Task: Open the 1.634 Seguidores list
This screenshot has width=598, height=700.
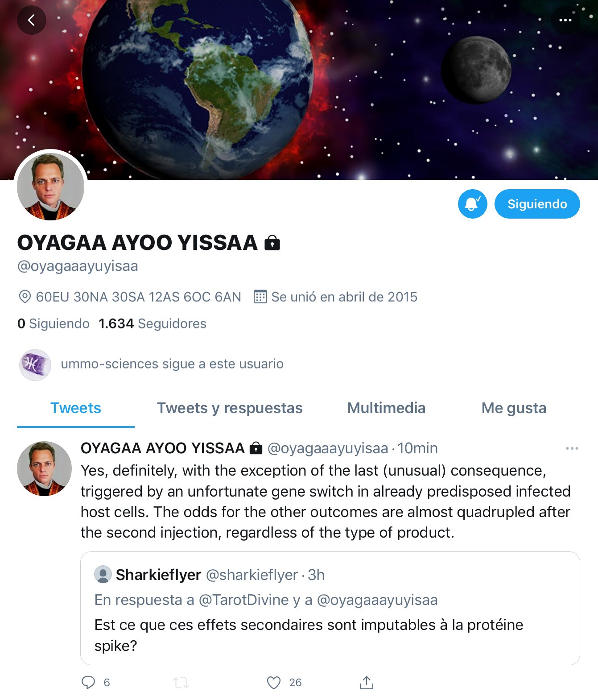Action: (x=153, y=323)
